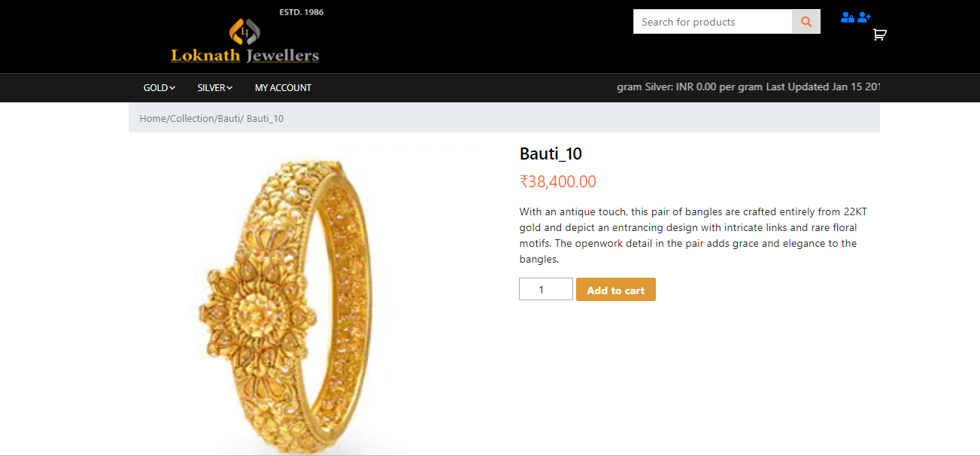Click the Loknath Jewellers logo
Screen dimensions: 980x456
point(245,38)
